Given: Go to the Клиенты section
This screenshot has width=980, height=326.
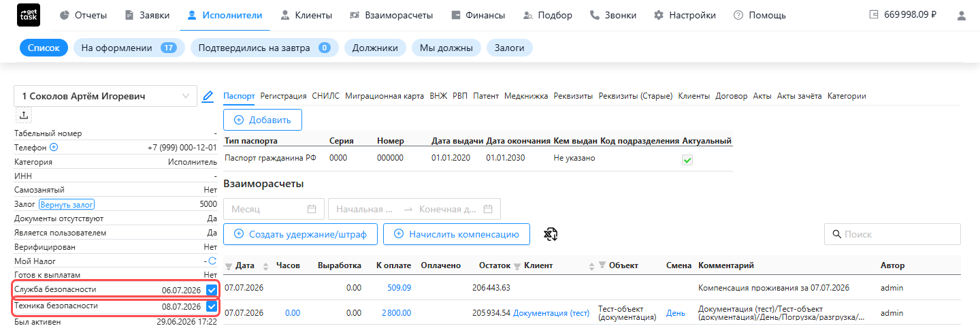Looking at the screenshot, I should pos(305,15).
